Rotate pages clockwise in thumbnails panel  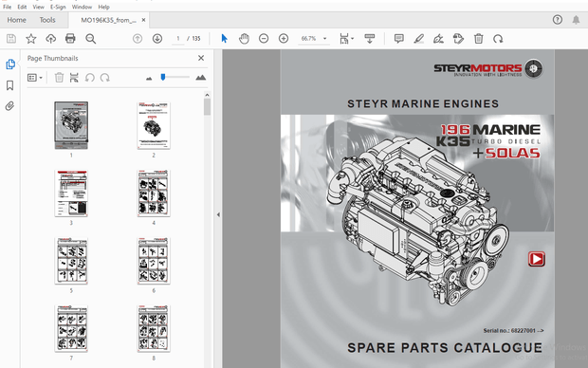pos(105,78)
